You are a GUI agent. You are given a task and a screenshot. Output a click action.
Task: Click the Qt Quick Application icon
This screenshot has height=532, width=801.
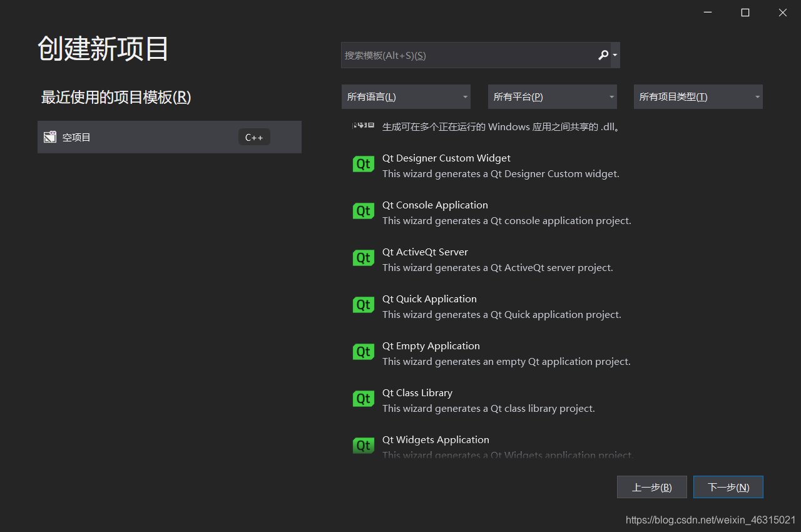point(363,305)
